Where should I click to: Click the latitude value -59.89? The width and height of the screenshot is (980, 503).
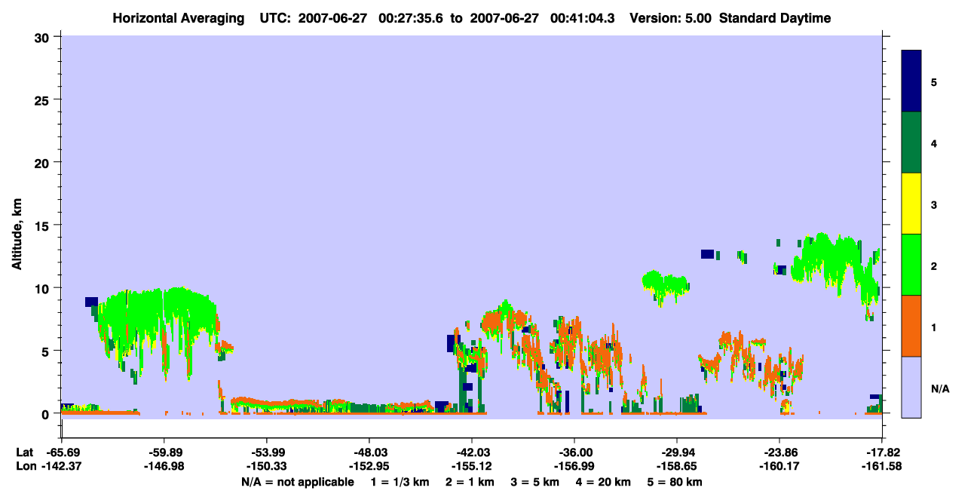point(164,452)
